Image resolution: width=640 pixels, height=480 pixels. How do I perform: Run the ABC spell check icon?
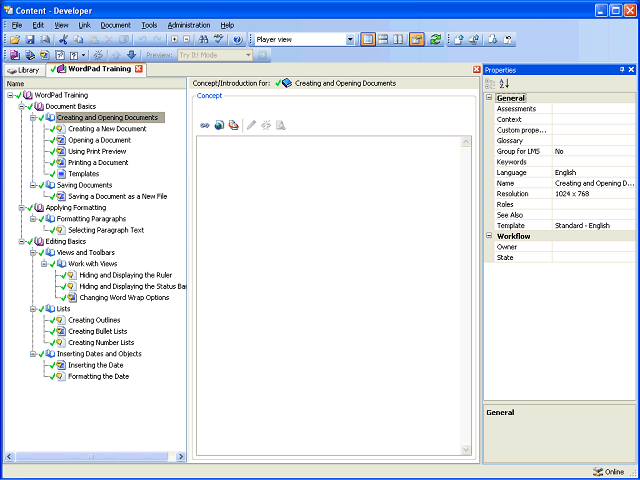(219, 40)
